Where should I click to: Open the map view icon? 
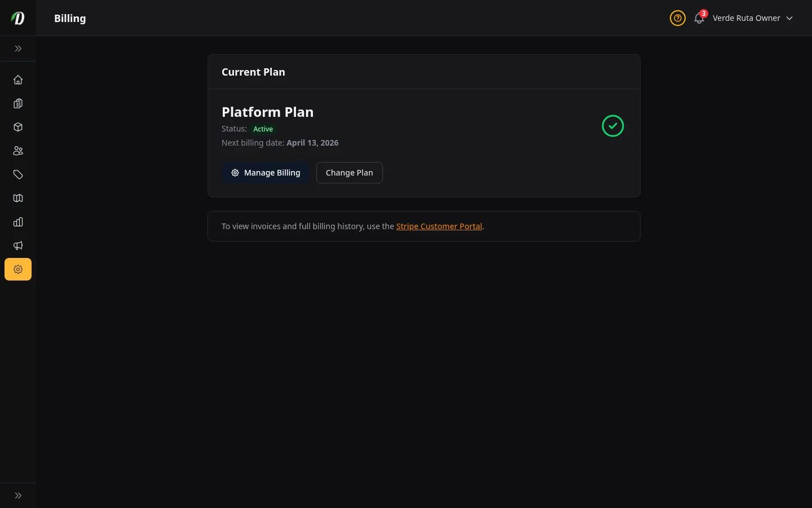pyautogui.click(x=18, y=198)
